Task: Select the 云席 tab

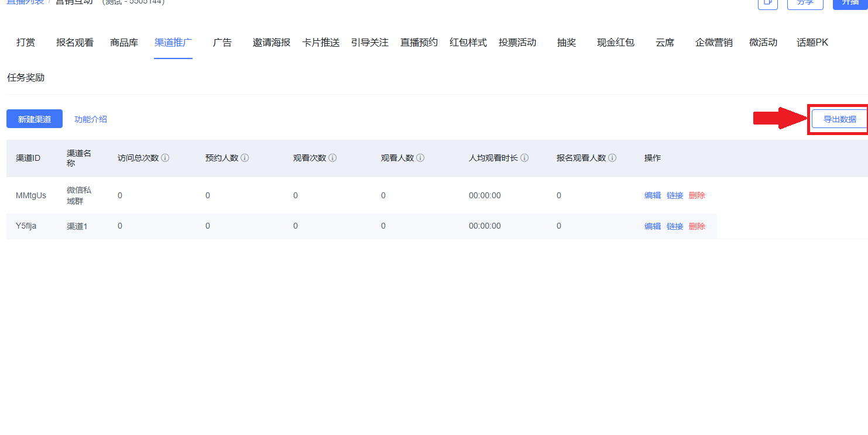Action: click(x=665, y=43)
